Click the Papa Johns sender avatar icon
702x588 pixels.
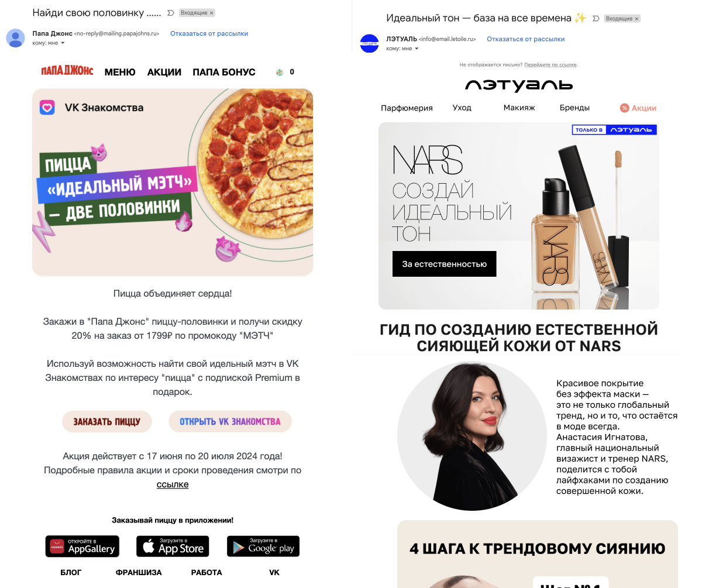[x=16, y=38]
